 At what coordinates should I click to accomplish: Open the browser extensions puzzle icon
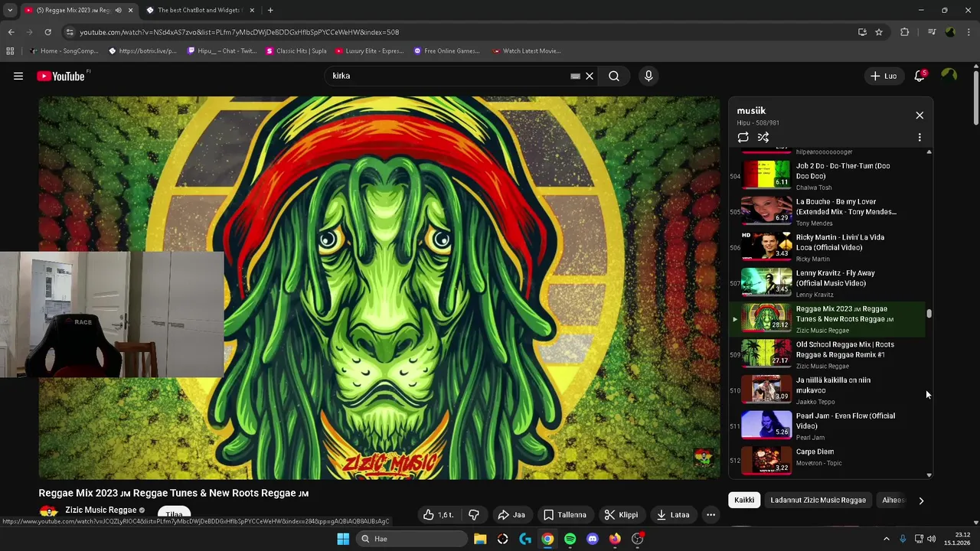[904, 32]
